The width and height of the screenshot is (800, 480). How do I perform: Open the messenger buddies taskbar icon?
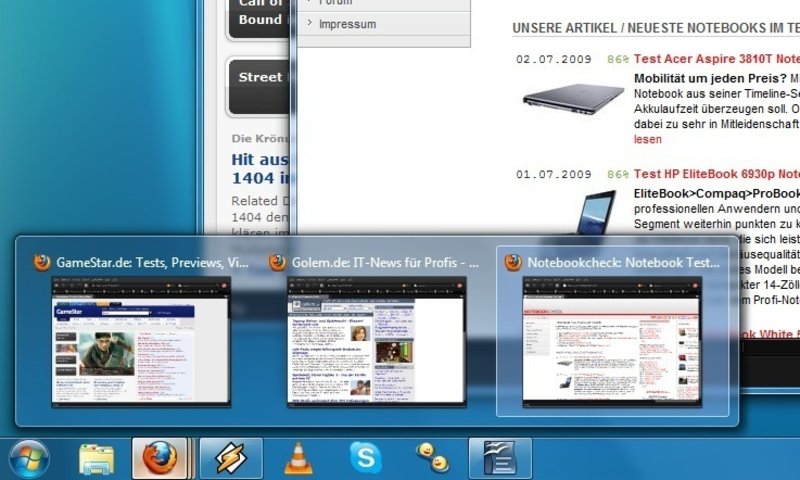(x=433, y=457)
